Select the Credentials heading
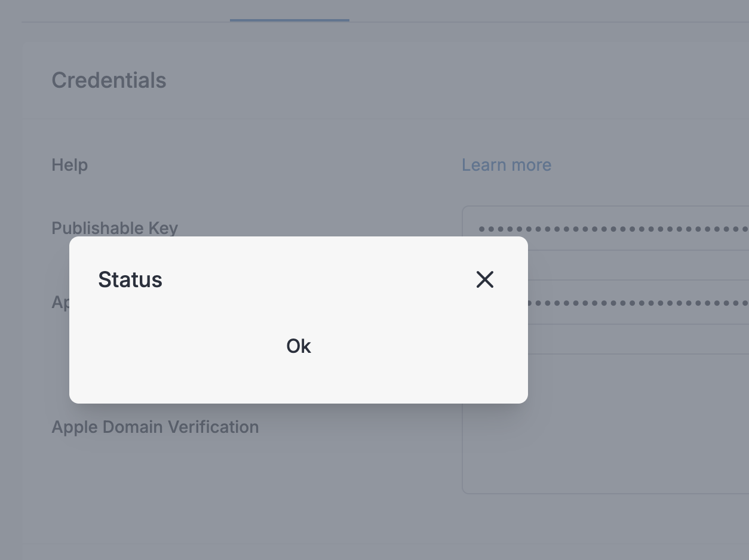This screenshot has width=749, height=560. [109, 80]
